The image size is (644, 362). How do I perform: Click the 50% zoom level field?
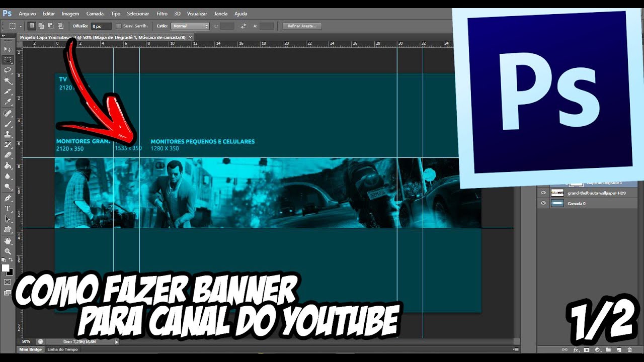click(x=26, y=341)
